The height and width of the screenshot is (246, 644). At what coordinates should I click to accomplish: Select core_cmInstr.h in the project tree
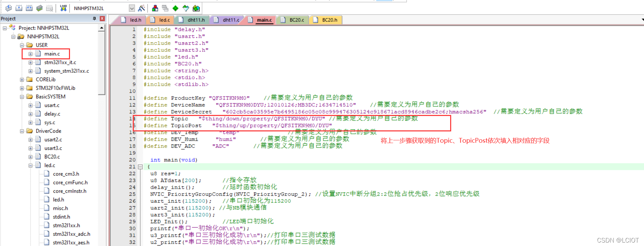[x=70, y=191]
